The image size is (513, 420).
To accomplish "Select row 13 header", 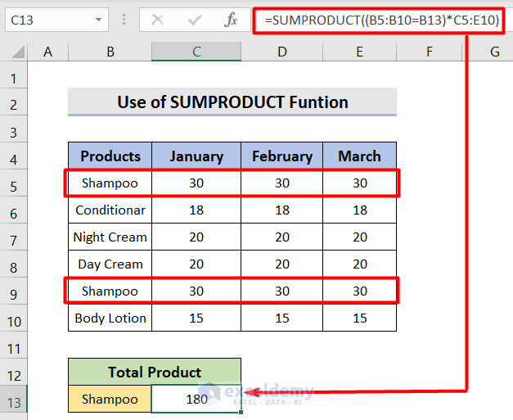I will click(x=13, y=400).
